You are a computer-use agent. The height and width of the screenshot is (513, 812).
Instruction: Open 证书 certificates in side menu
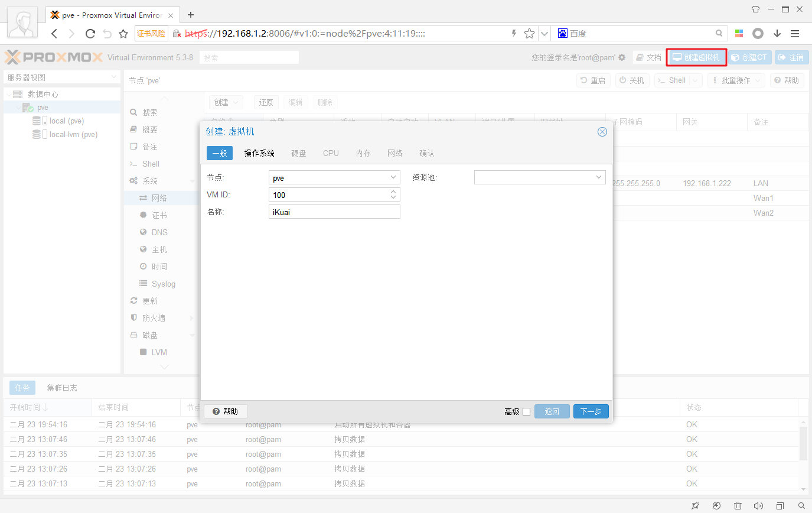click(x=160, y=215)
